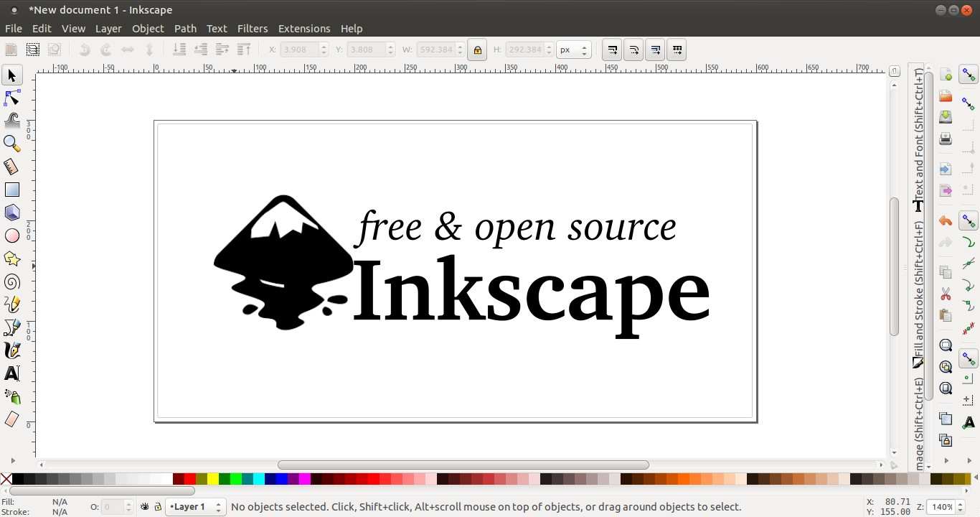Click the Fill N/A indicator

(x=60, y=502)
